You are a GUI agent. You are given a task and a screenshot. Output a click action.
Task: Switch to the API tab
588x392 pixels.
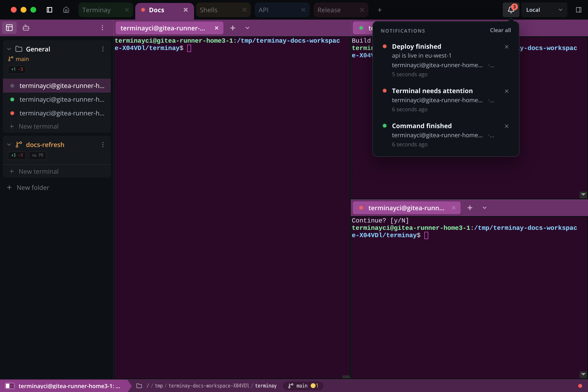click(282, 10)
